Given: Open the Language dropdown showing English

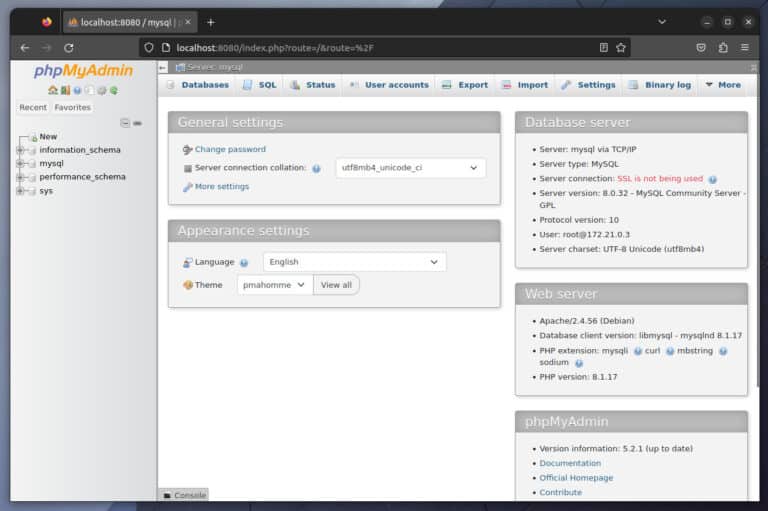Looking at the screenshot, I should [x=354, y=262].
